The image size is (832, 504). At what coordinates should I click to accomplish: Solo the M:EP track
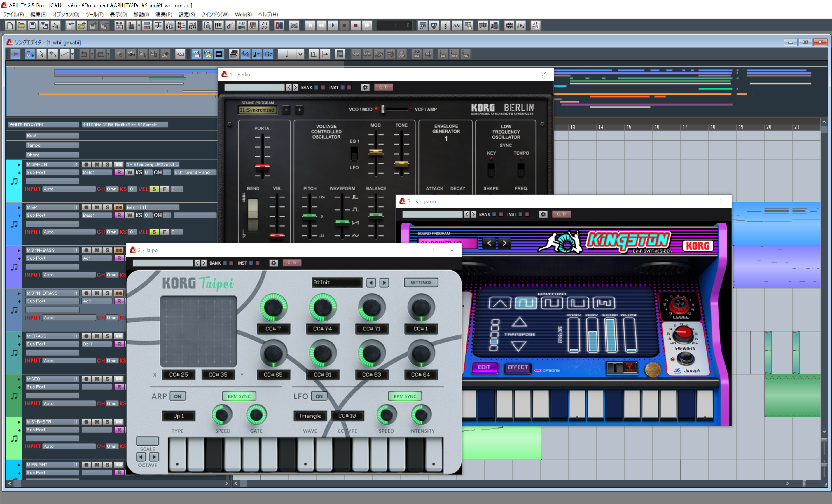point(107,207)
